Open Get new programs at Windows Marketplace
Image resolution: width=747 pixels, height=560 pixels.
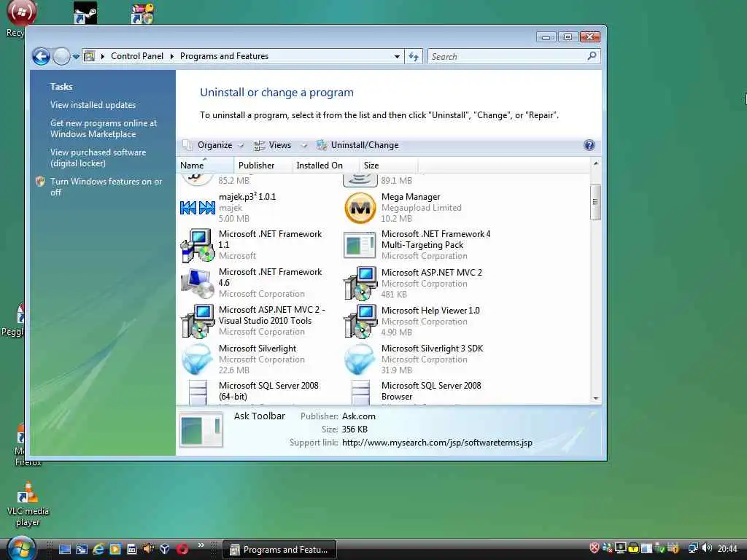click(x=104, y=128)
